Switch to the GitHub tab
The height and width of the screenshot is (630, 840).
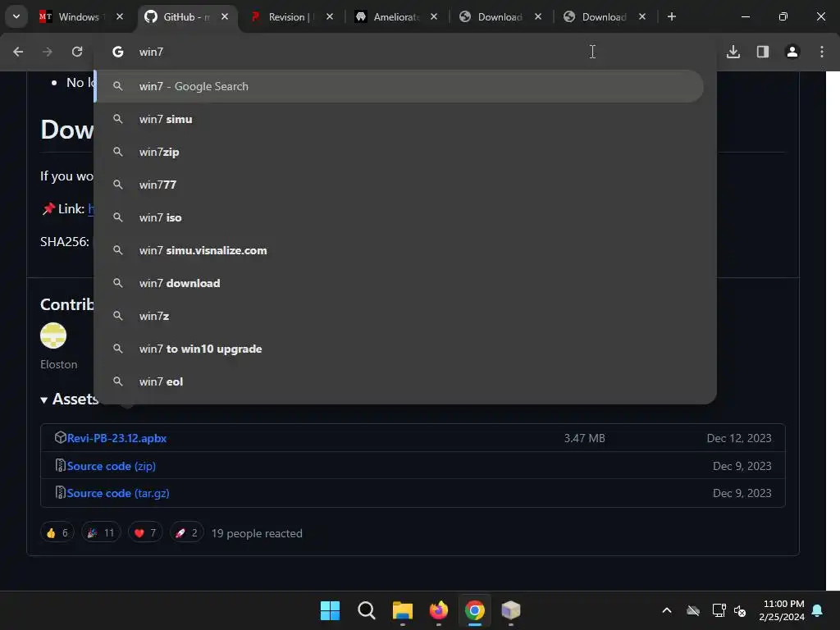186,16
